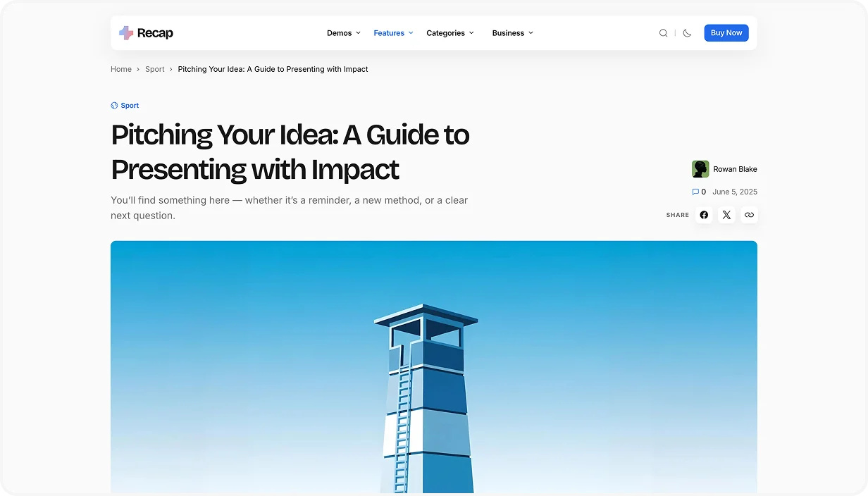Share the article on Facebook
Screen dimensions: 868x496
click(x=704, y=215)
